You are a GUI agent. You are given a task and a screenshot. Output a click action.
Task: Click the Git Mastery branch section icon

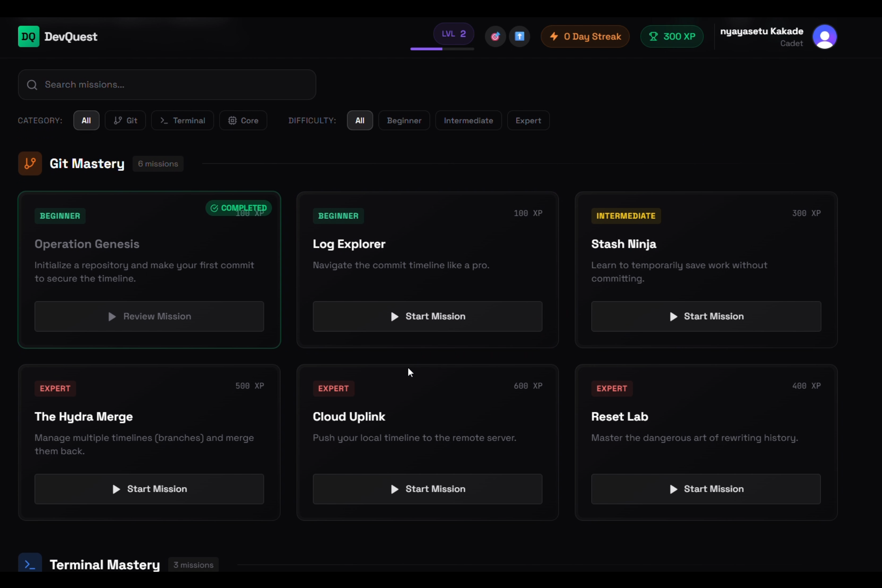click(x=30, y=163)
